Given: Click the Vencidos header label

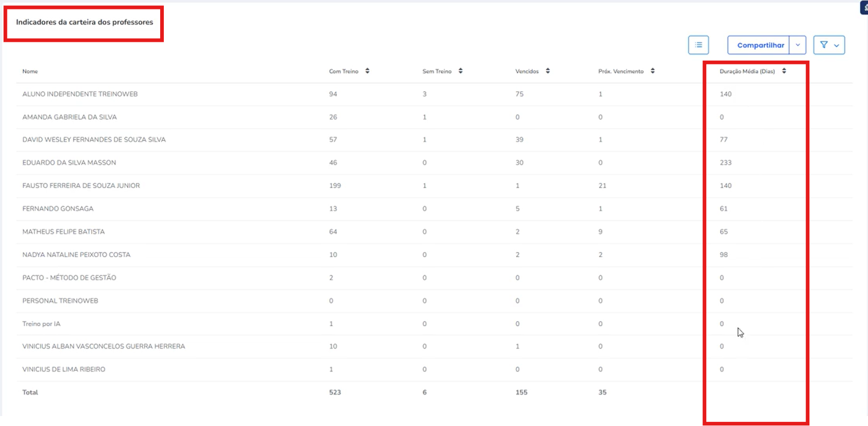Looking at the screenshot, I should coord(527,71).
